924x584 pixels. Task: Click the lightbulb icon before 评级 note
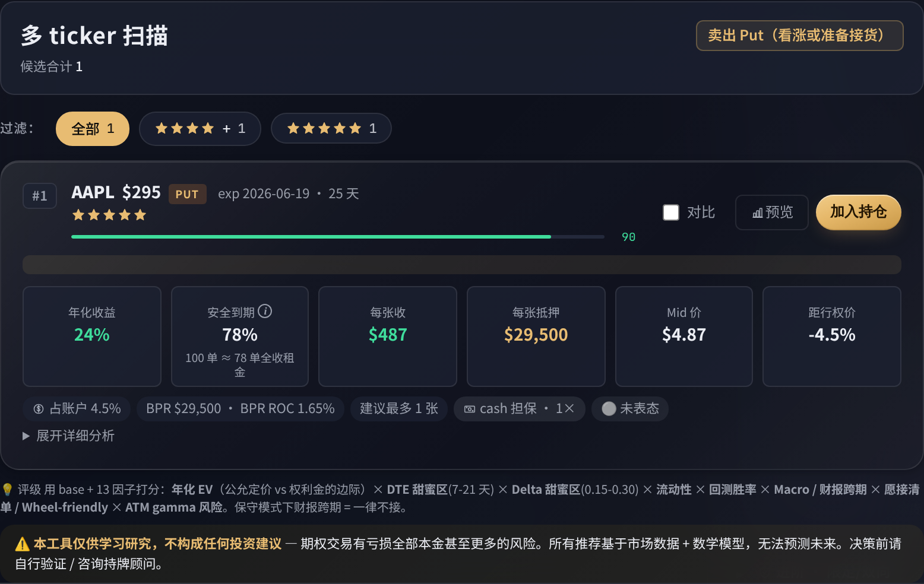pyautogui.click(x=7, y=490)
